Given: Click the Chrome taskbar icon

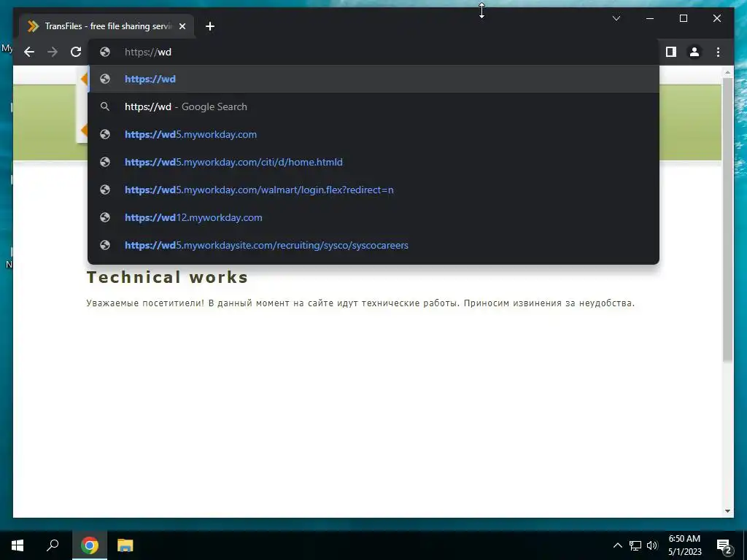Looking at the screenshot, I should tap(90, 545).
